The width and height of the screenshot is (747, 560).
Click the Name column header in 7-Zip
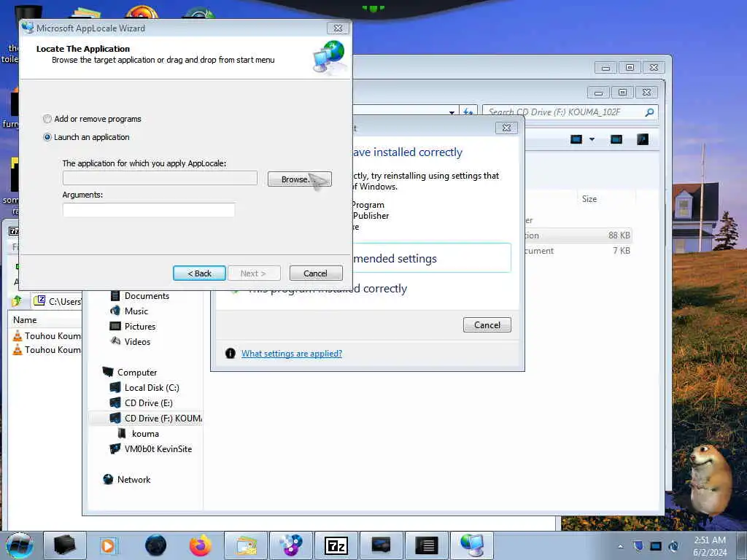point(25,320)
